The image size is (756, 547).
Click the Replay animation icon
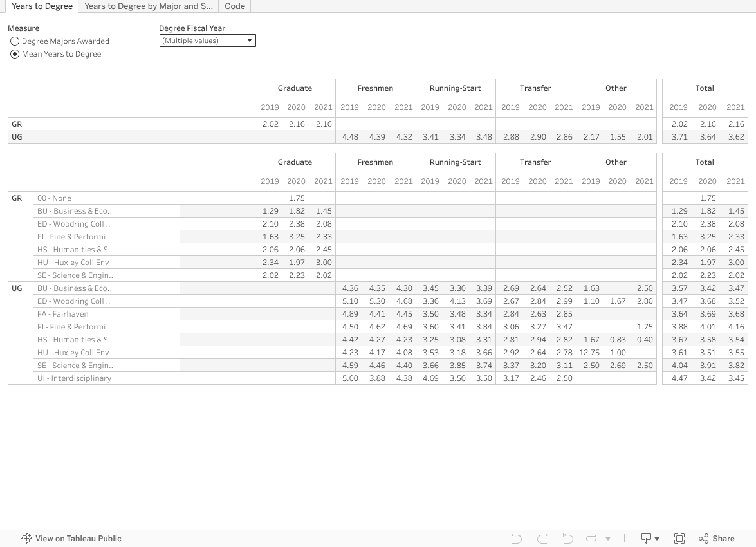click(x=592, y=539)
